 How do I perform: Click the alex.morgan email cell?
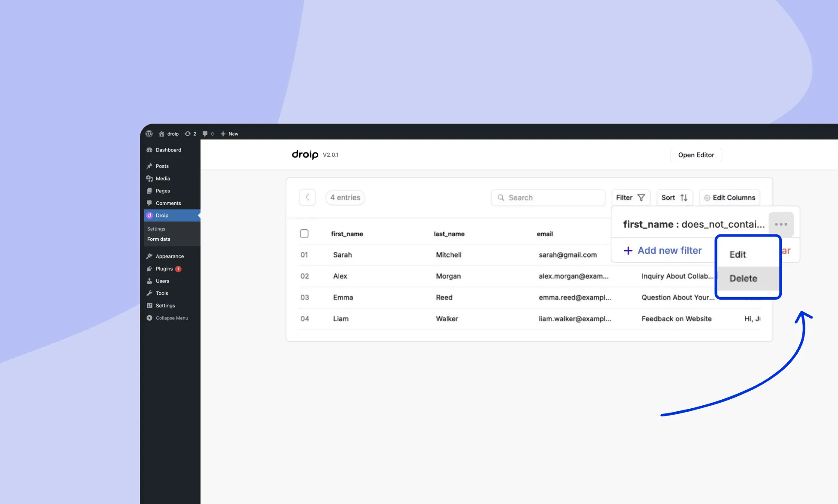pyautogui.click(x=574, y=276)
